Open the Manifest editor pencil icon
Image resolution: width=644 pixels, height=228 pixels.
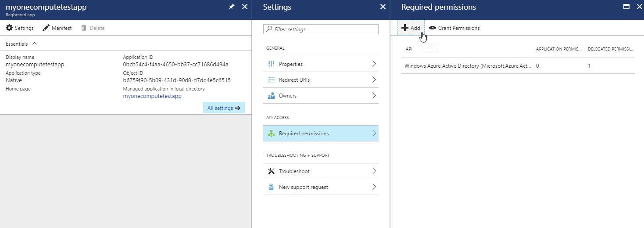(46, 28)
